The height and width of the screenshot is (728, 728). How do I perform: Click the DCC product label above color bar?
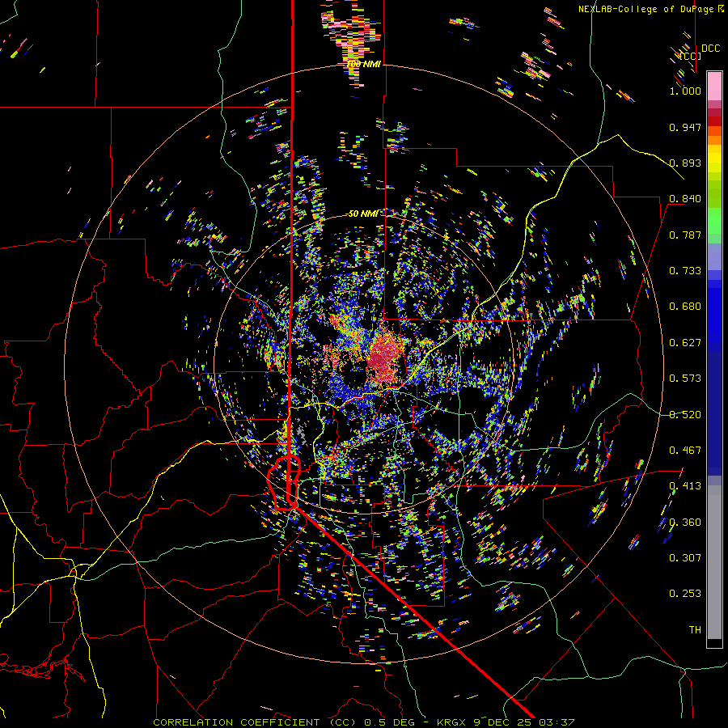click(x=710, y=49)
